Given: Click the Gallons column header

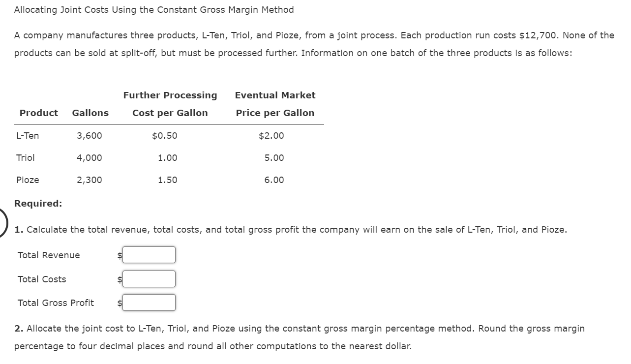Looking at the screenshot, I should tap(90, 113).
